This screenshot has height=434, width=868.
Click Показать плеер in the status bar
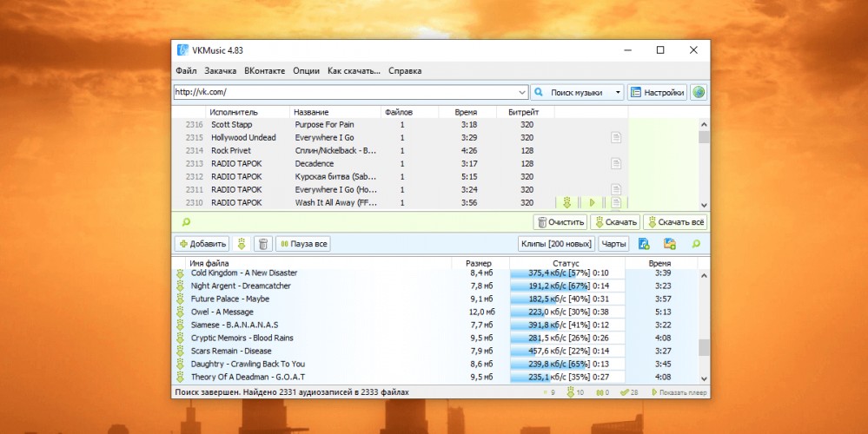coord(679,392)
